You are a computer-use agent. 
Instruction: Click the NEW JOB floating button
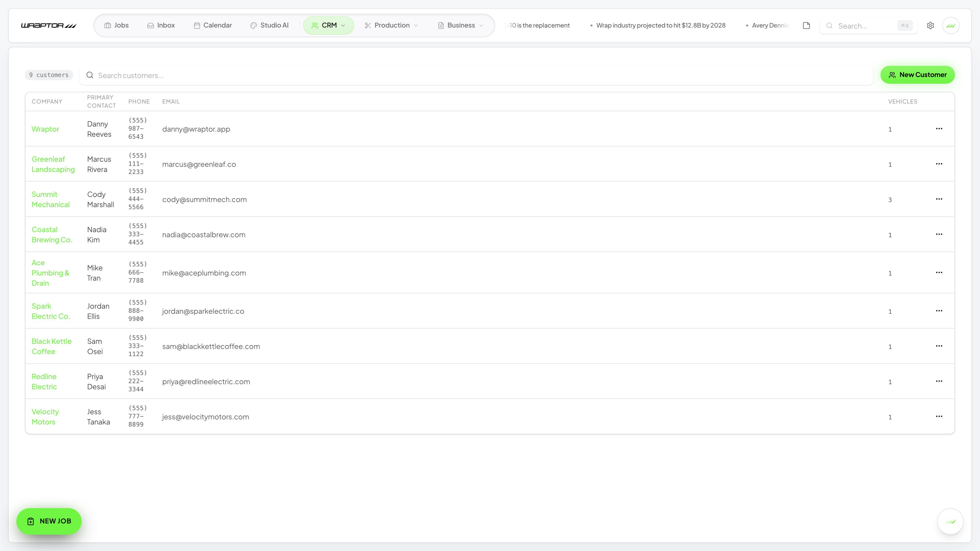tap(49, 521)
